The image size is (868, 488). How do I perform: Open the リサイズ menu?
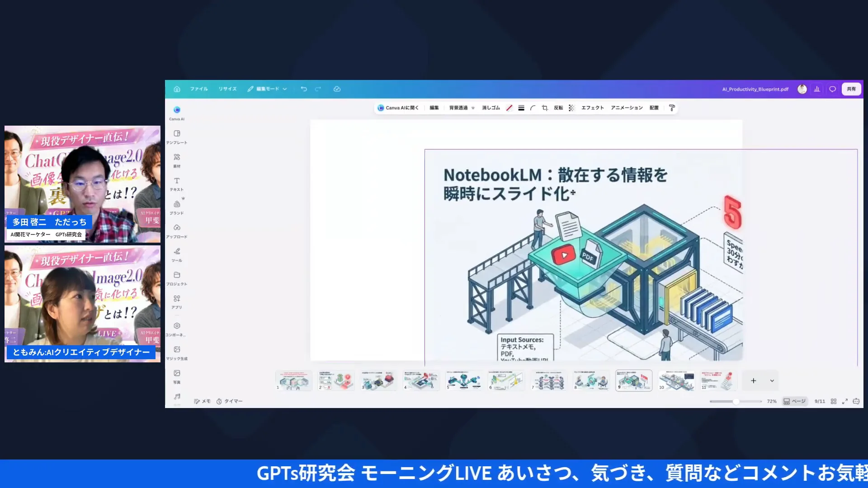[x=227, y=89]
